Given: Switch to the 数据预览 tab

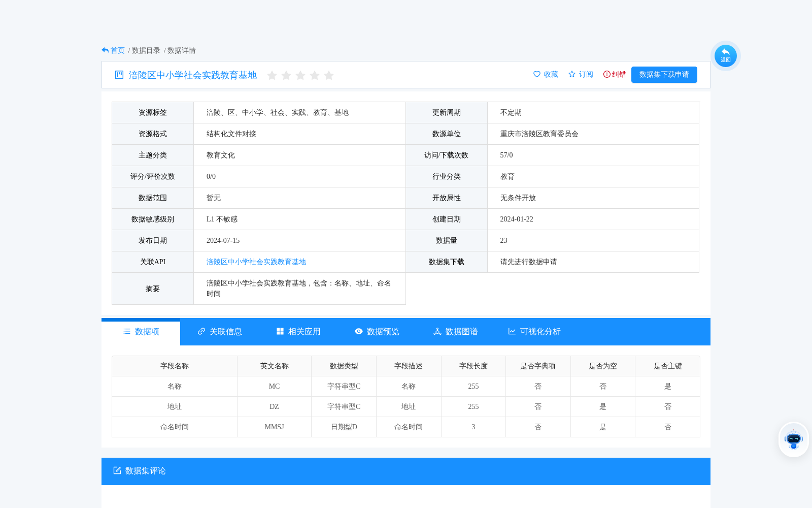Looking at the screenshot, I should [x=377, y=332].
